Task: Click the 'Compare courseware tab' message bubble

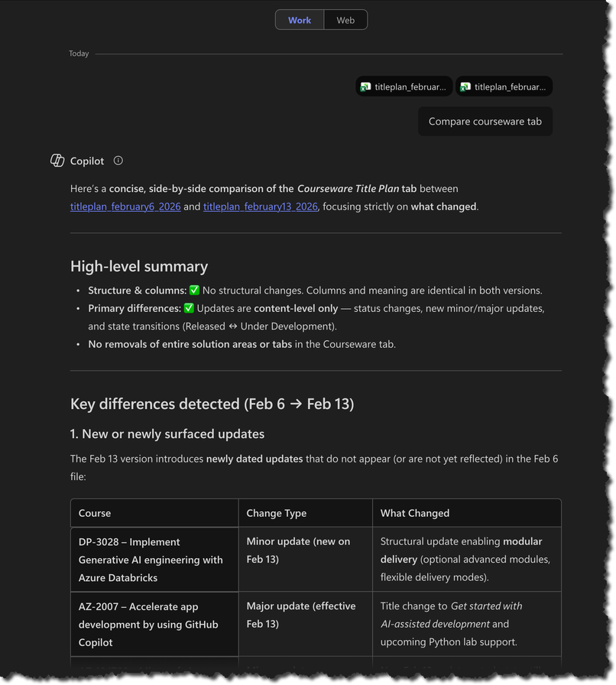Action: coord(485,122)
